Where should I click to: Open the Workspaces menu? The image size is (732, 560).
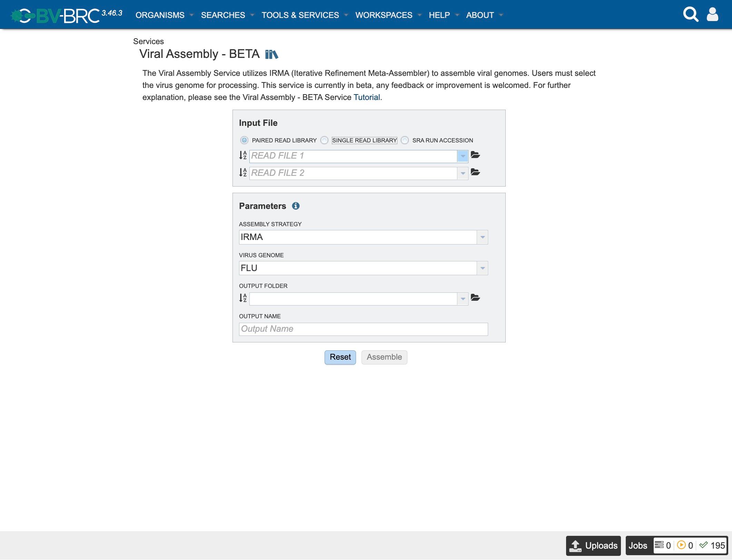[x=384, y=15]
